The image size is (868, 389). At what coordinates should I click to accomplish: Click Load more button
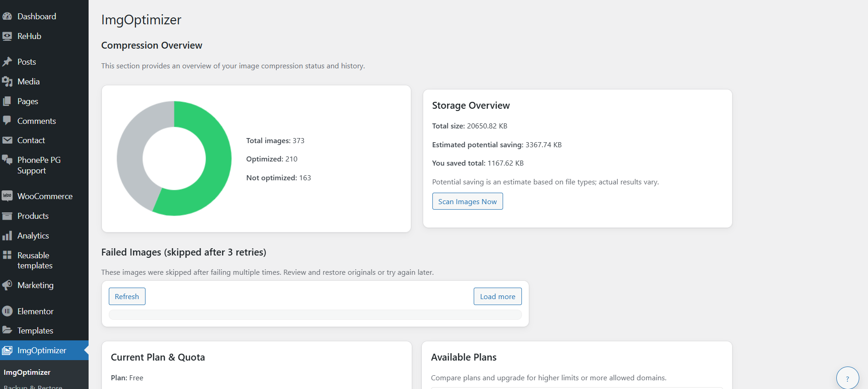(x=498, y=296)
